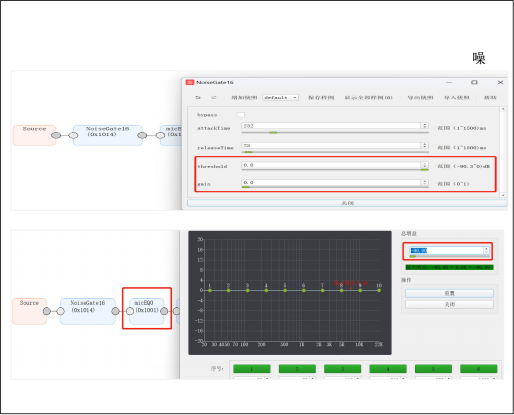Click the releaseTime value field
Screen dimensions: 514x415
pyautogui.click(x=331, y=146)
